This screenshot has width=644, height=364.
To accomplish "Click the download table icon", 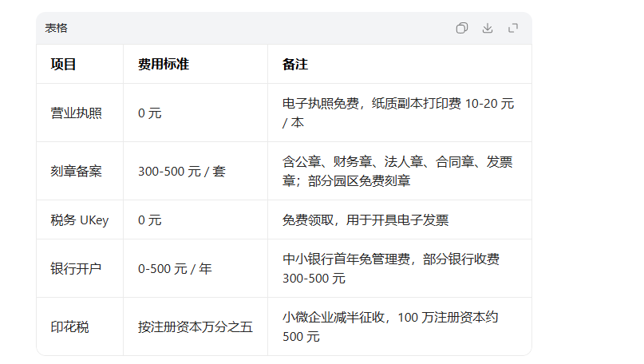I will 488,28.
